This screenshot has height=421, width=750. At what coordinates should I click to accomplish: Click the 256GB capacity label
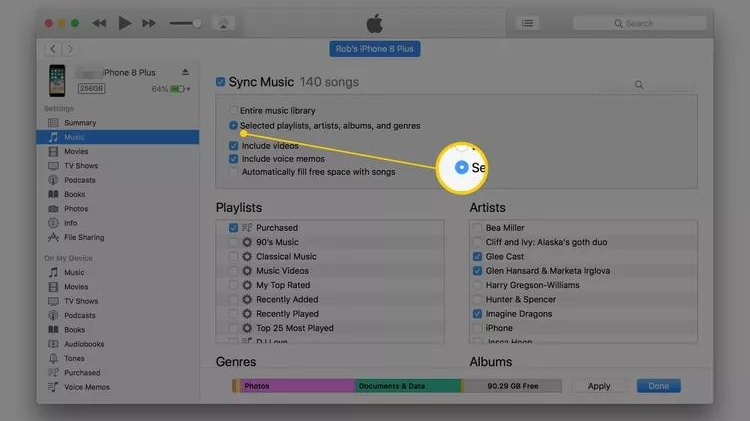pos(91,89)
